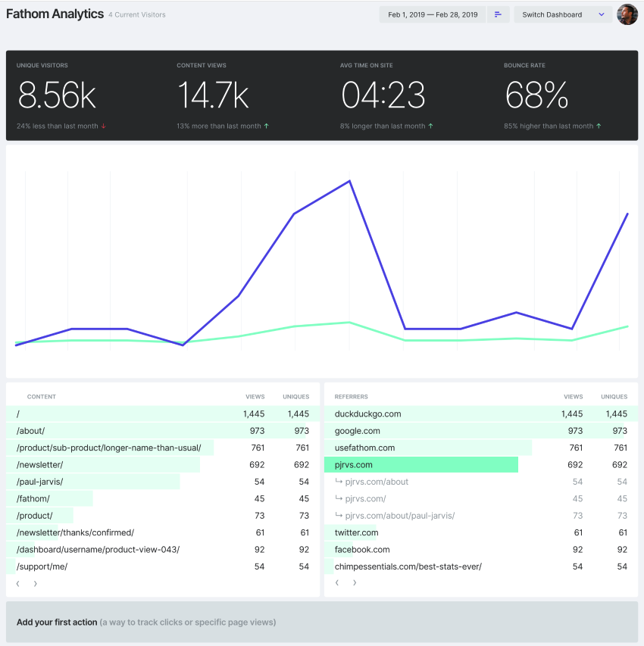Open the display options icon beside date range

pyautogui.click(x=499, y=14)
